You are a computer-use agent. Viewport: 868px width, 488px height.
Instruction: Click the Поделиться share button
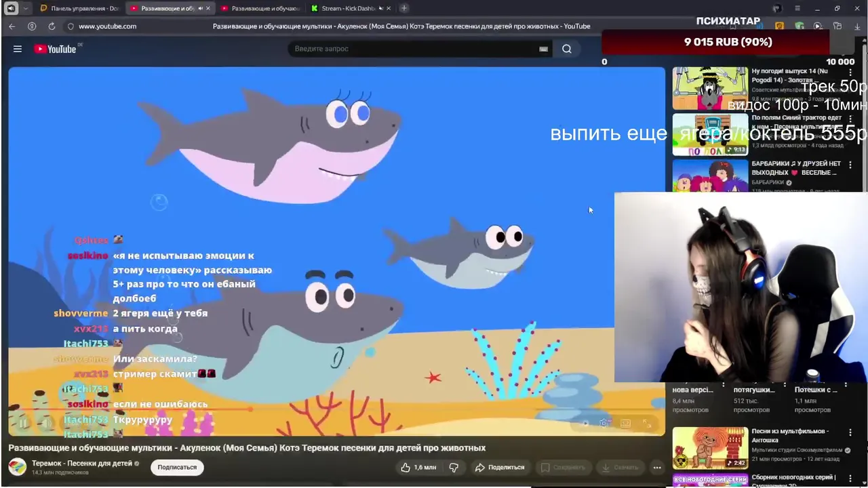pos(500,467)
